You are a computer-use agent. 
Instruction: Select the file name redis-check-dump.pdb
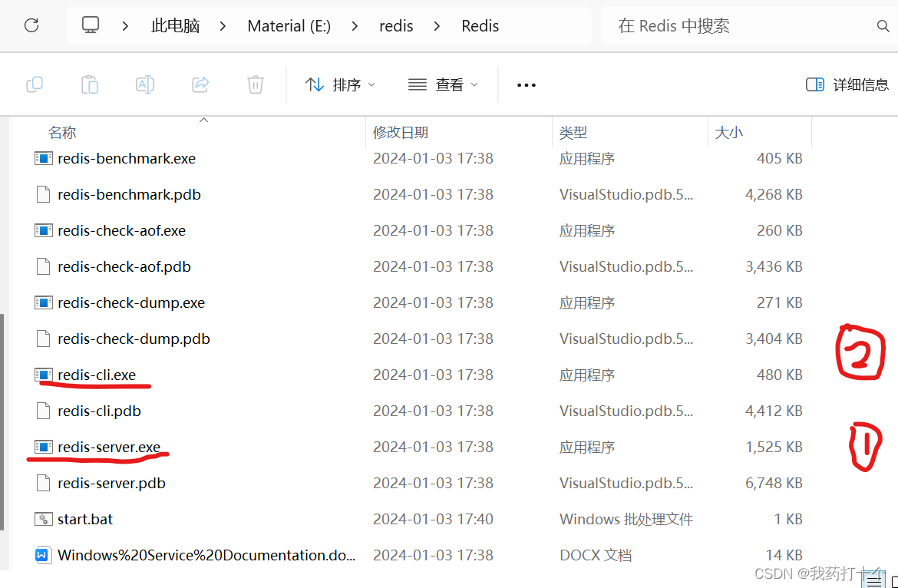coord(134,339)
